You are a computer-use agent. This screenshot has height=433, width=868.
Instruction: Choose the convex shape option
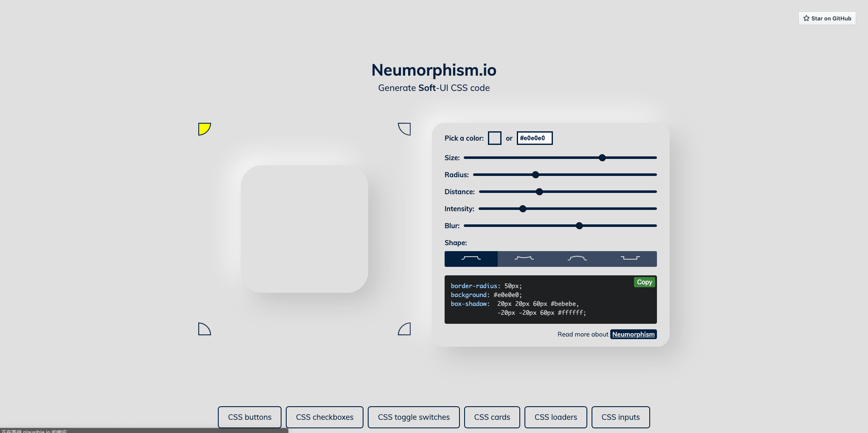point(577,259)
